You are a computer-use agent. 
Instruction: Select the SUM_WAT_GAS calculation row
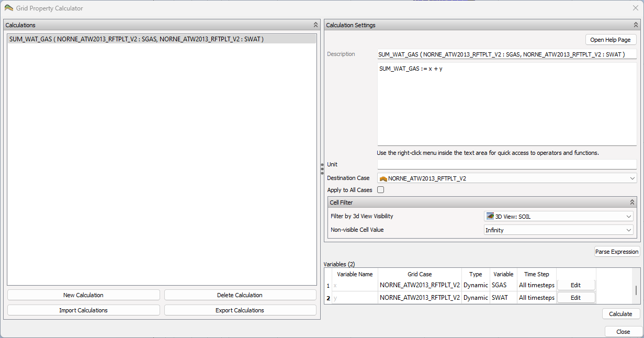[162, 39]
